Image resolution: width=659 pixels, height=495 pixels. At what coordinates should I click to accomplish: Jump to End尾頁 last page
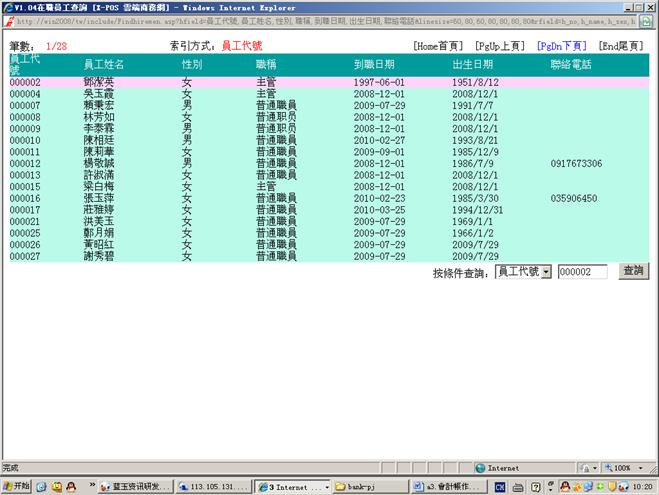coord(621,46)
